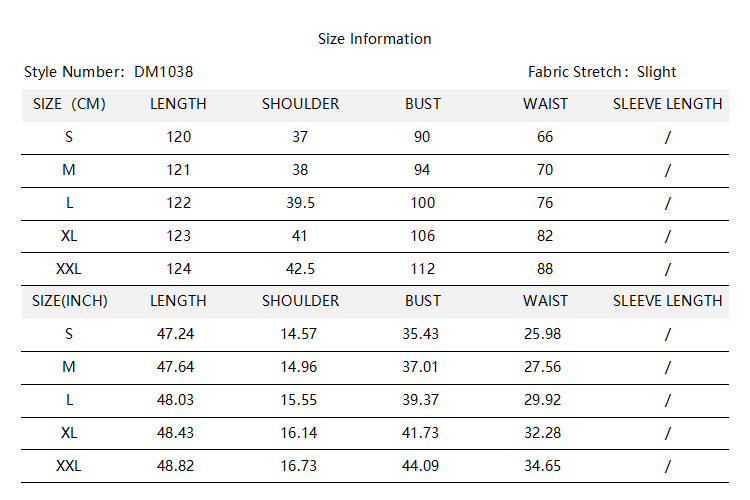
Task: Click the Size Information title
Action: click(x=375, y=39)
